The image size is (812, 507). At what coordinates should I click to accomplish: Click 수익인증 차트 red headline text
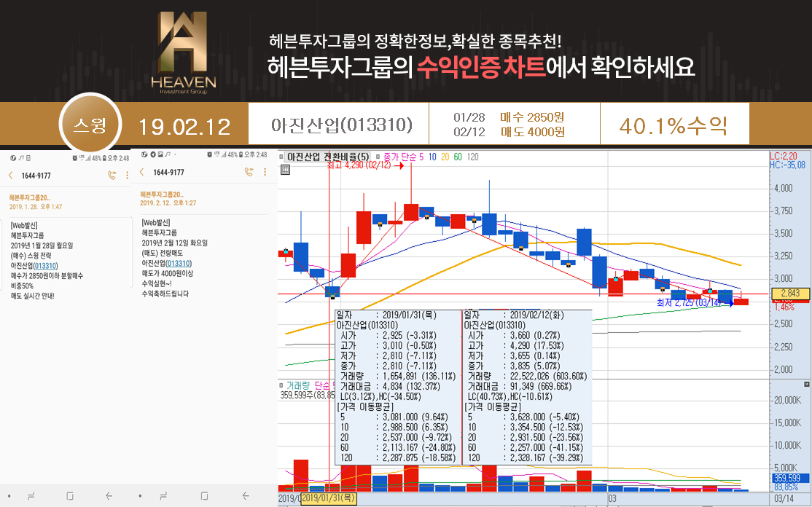481,67
